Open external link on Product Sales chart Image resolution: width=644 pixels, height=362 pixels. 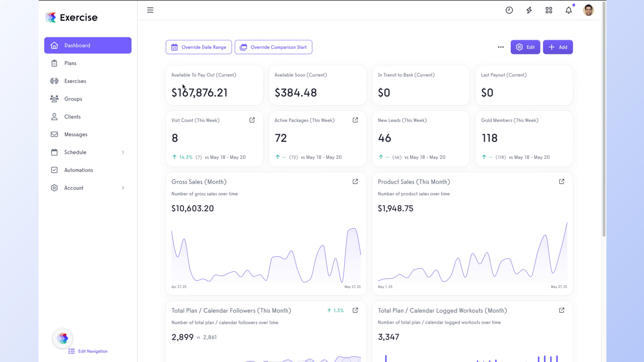click(x=561, y=181)
